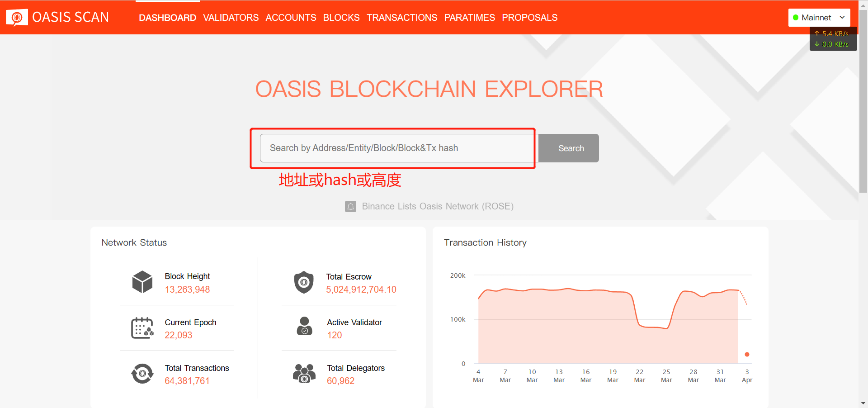Screen dimensions: 868x408
Task: Click the Total Delegators group icon
Action: tap(304, 374)
